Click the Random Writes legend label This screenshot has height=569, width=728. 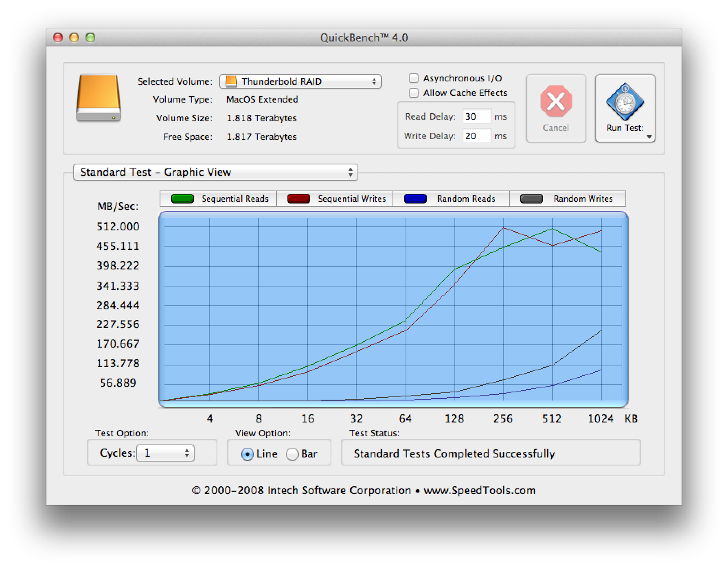click(x=583, y=199)
